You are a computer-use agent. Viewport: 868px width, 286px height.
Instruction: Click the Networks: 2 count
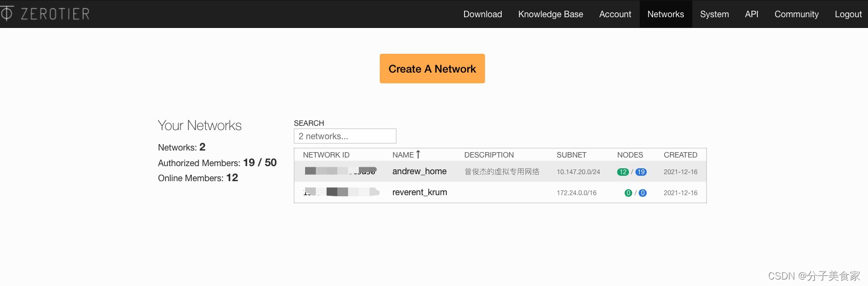(x=182, y=147)
